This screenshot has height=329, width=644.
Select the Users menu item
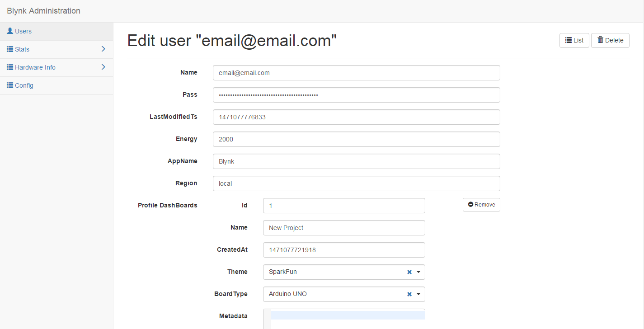click(23, 31)
